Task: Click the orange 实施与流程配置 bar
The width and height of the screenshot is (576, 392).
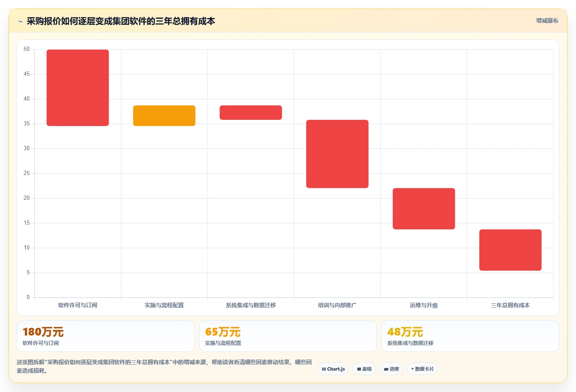Action: [x=164, y=116]
